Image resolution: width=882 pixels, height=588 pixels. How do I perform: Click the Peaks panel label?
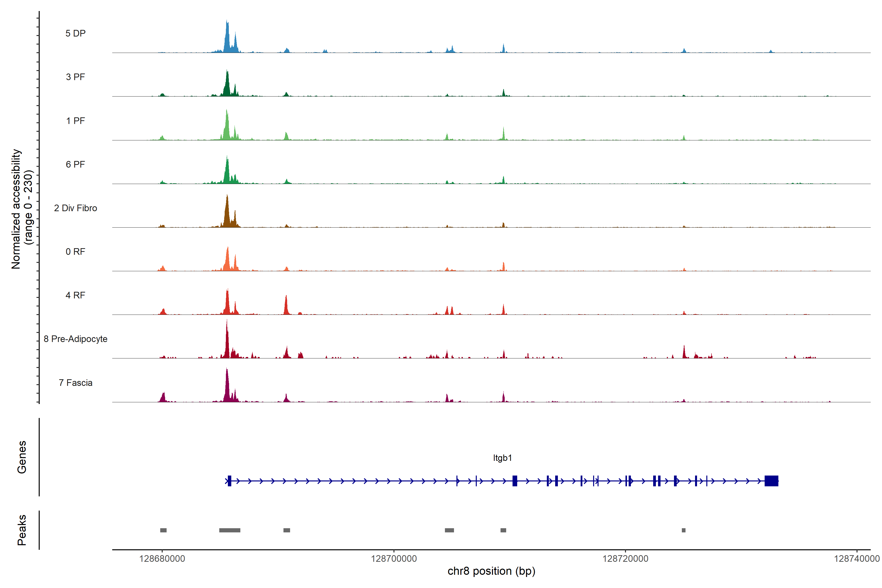pos(22,530)
